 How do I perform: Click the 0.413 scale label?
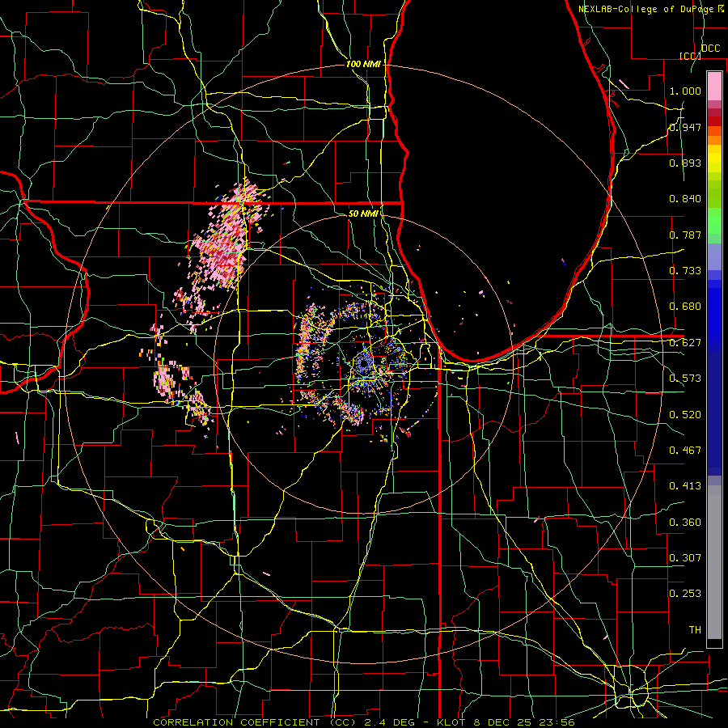pyautogui.click(x=685, y=486)
